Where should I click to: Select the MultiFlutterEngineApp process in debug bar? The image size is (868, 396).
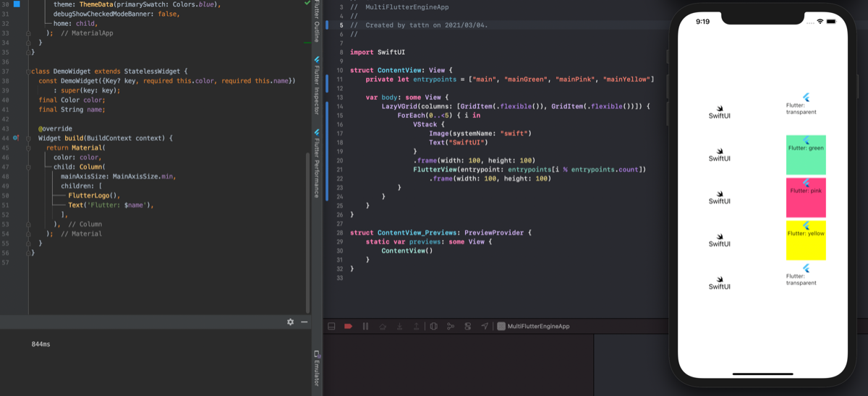534,326
